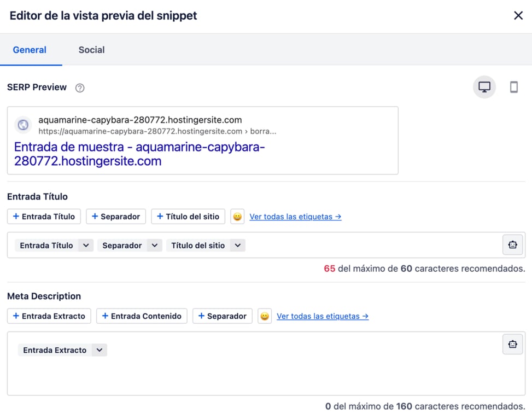Open Ver todas las etiquetas for Meta Description
The height and width of the screenshot is (420, 532).
point(323,316)
